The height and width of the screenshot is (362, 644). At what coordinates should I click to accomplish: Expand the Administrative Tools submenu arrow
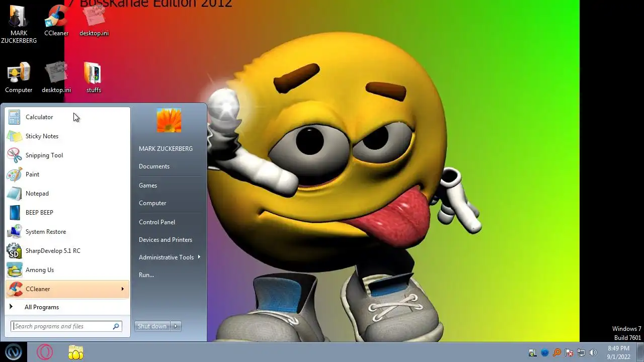pyautogui.click(x=199, y=257)
